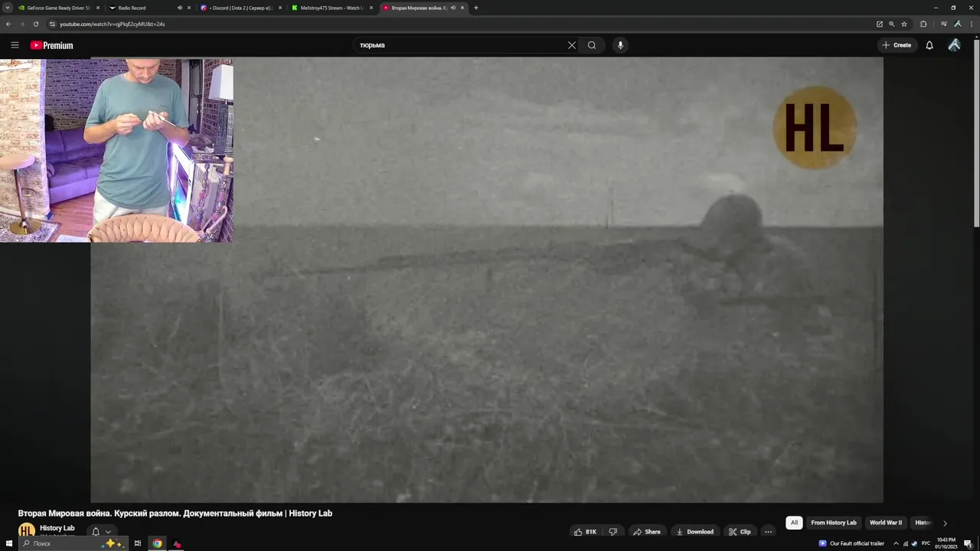Open the History Lab channel name link
The image size is (980, 551).
(57, 528)
